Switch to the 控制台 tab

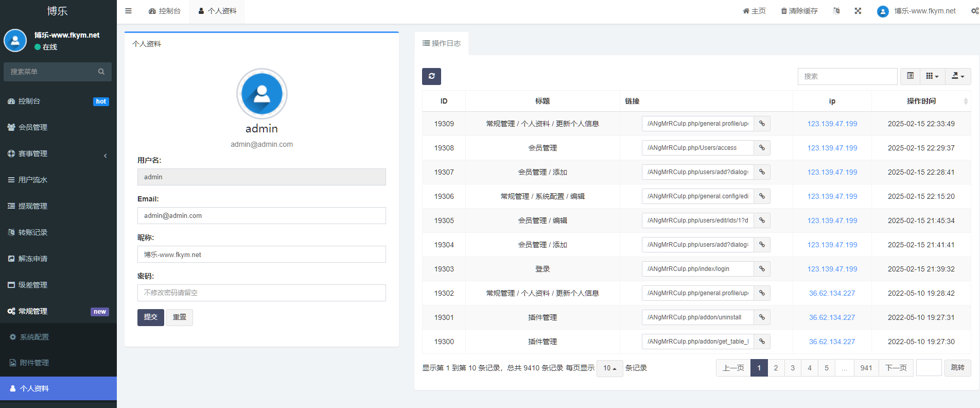(165, 11)
